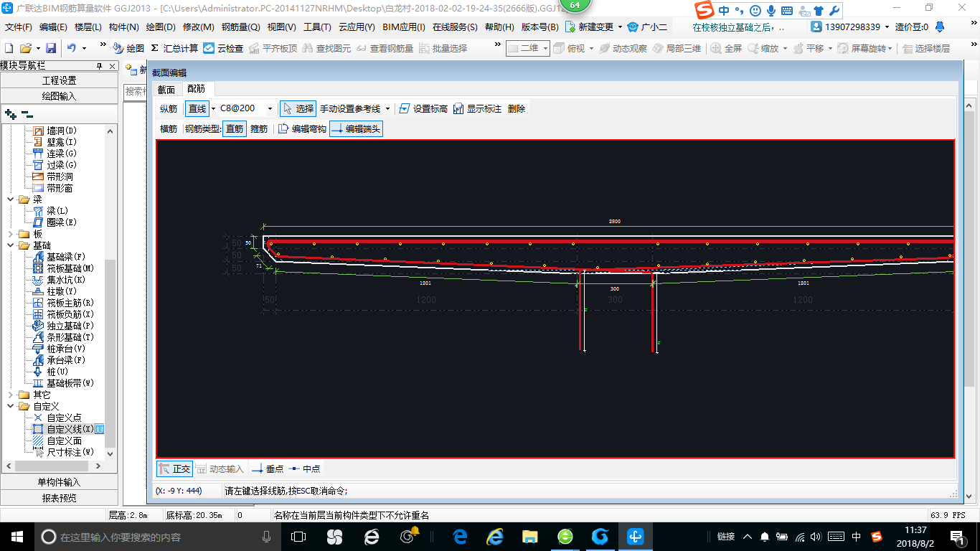
Task: Open the 钢筋量(Q) menu
Action: tap(240, 27)
